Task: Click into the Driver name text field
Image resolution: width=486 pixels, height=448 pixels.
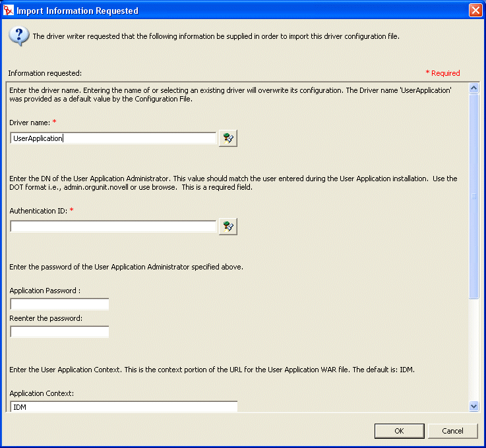Action: [113, 138]
